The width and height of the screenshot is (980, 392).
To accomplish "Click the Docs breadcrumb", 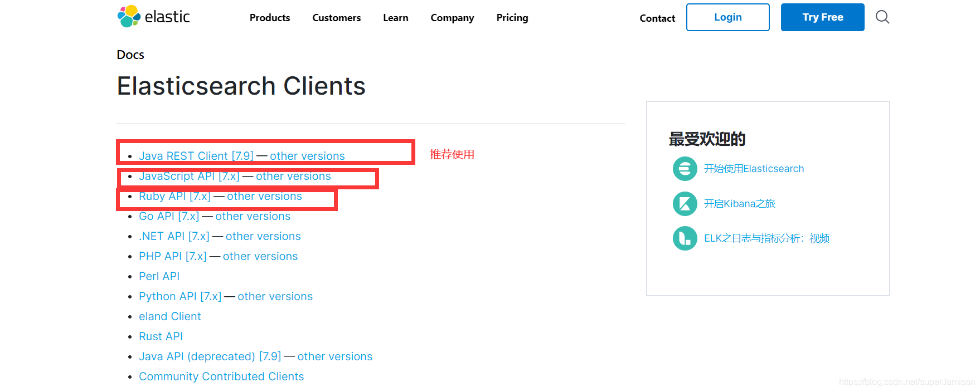I will [x=130, y=55].
